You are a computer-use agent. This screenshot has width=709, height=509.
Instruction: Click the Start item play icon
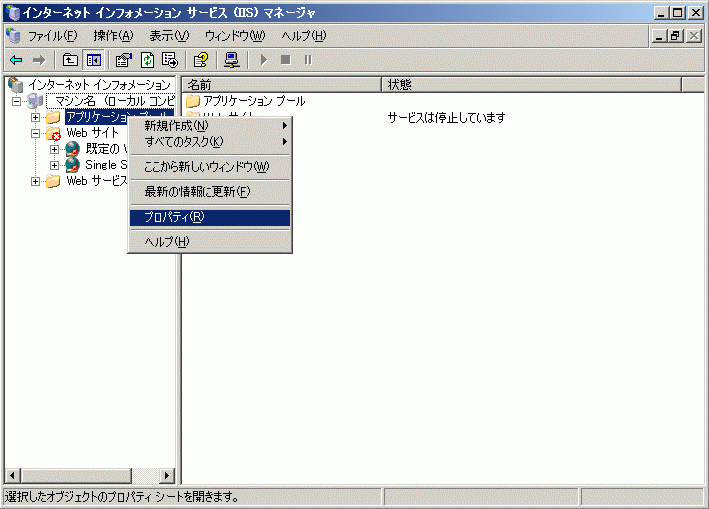(x=264, y=60)
